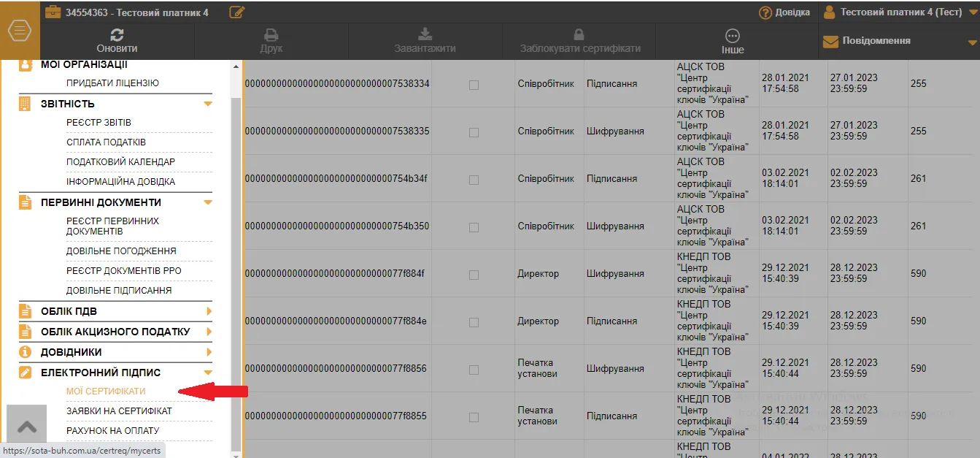Viewport: 980px width, 458px height.
Task: Expand the Облік ПДВ section arrow
Action: [209, 312]
